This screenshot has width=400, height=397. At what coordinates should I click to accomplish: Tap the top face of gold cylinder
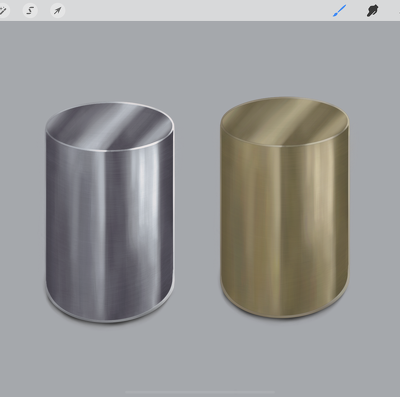click(x=284, y=122)
